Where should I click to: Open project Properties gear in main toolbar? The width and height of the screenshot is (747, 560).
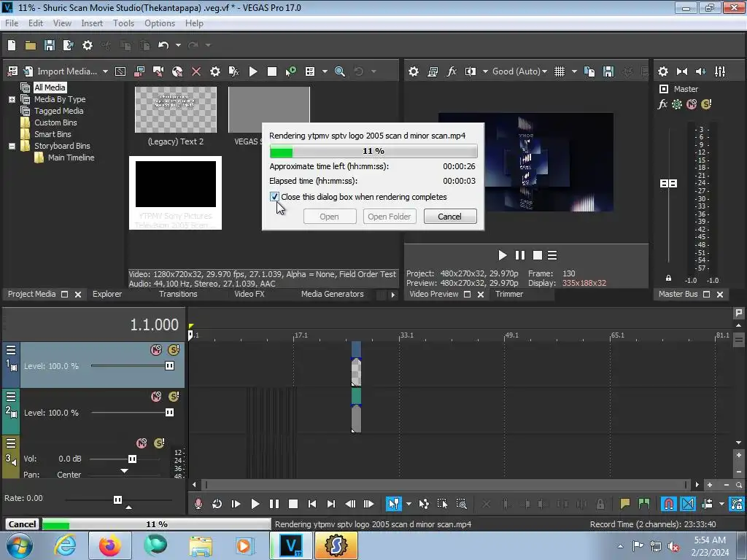[88, 45]
